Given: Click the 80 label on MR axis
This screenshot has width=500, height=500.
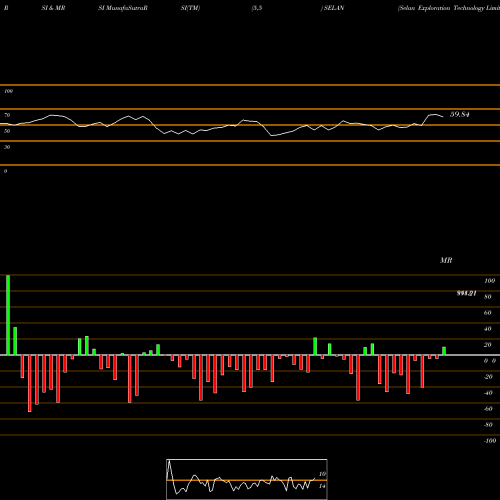Looking at the screenshot, I should [x=488, y=297].
